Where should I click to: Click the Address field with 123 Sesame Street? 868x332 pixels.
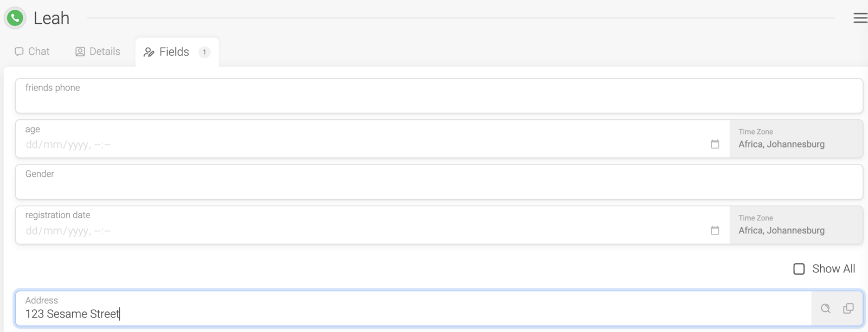pos(413,308)
